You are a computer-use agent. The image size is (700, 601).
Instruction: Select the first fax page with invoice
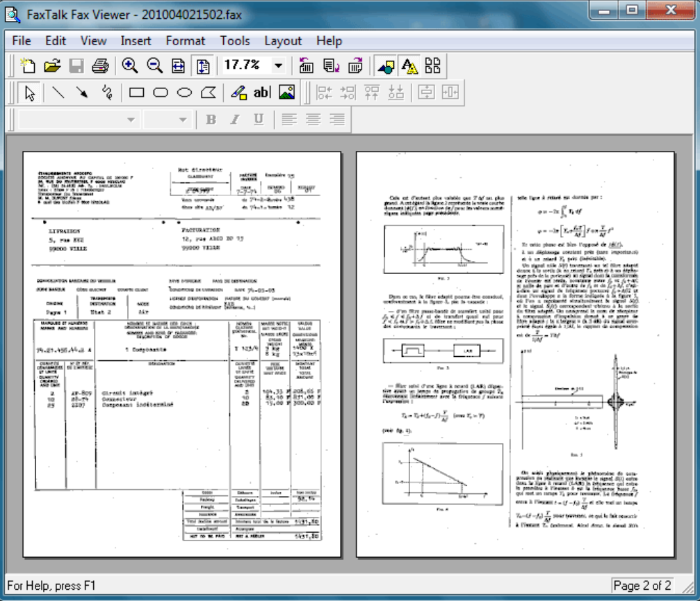182,354
